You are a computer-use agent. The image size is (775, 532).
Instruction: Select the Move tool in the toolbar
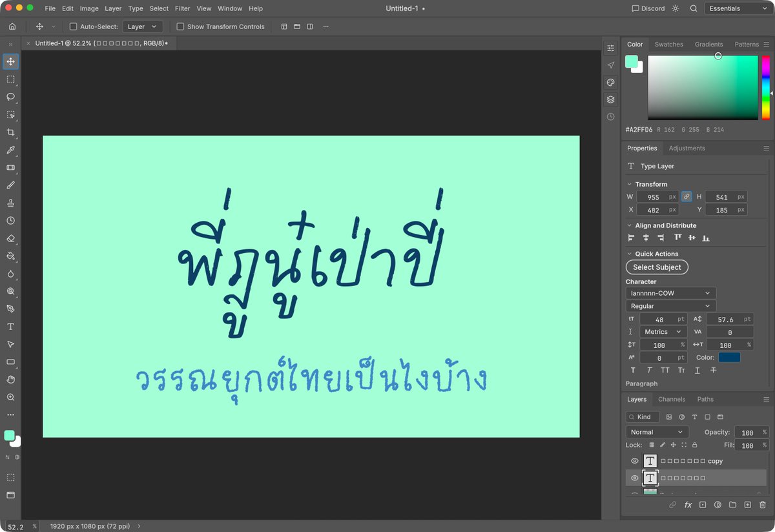pos(10,62)
